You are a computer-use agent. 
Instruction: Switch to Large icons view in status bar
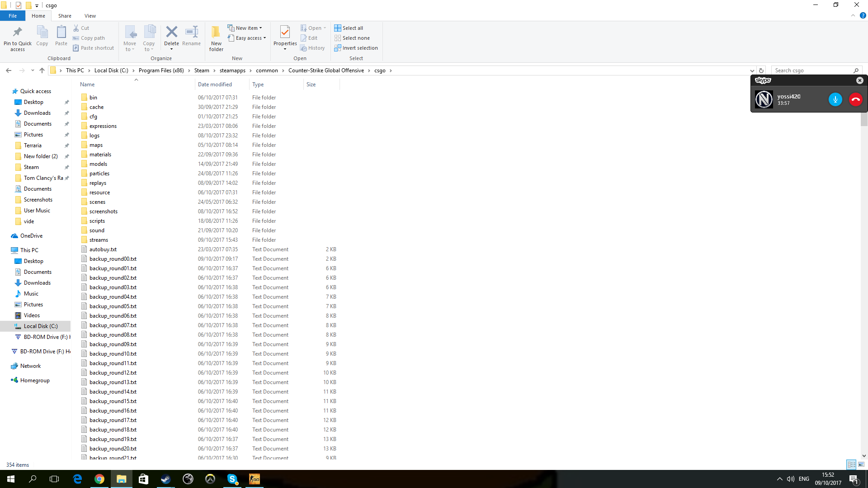[x=861, y=465]
